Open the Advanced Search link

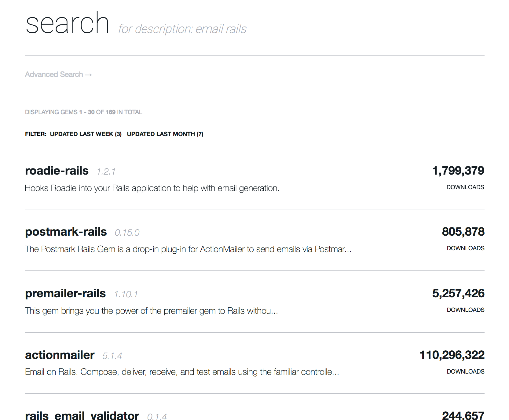[x=54, y=74]
